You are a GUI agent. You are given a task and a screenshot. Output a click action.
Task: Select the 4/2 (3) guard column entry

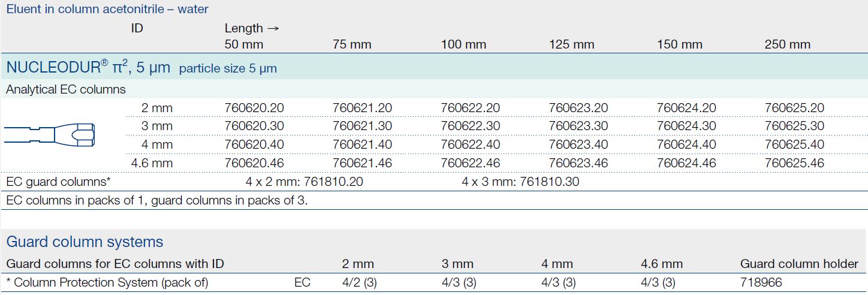358,282
